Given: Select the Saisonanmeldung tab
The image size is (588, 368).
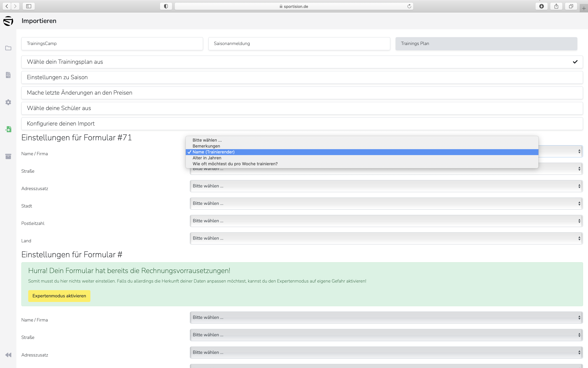Looking at the screenshot, I should pos(299,44).
